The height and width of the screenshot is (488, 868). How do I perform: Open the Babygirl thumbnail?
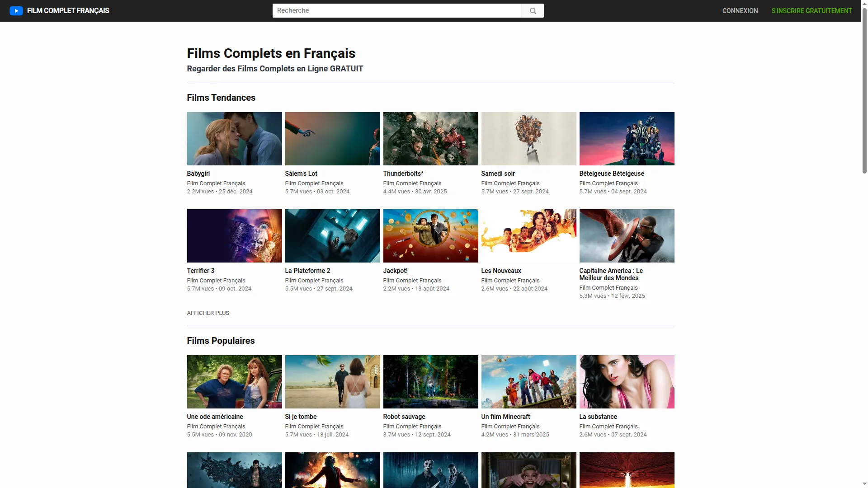[x=234, y=139]
